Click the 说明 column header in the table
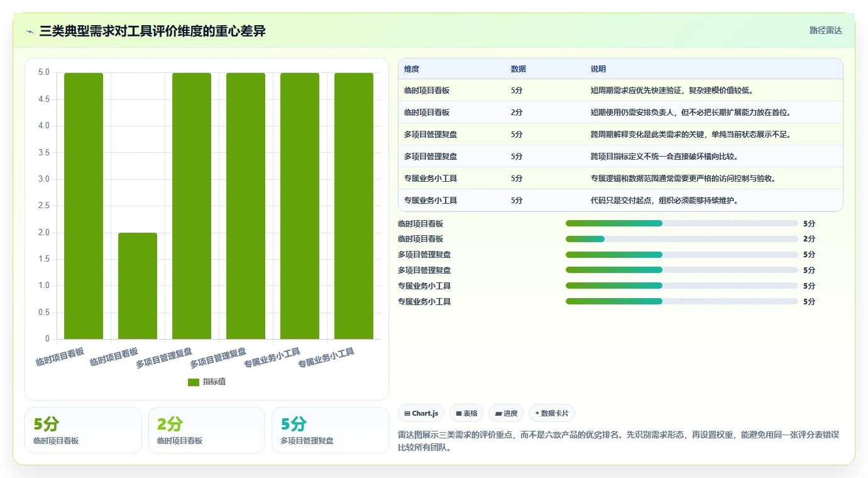 (598, 69)
